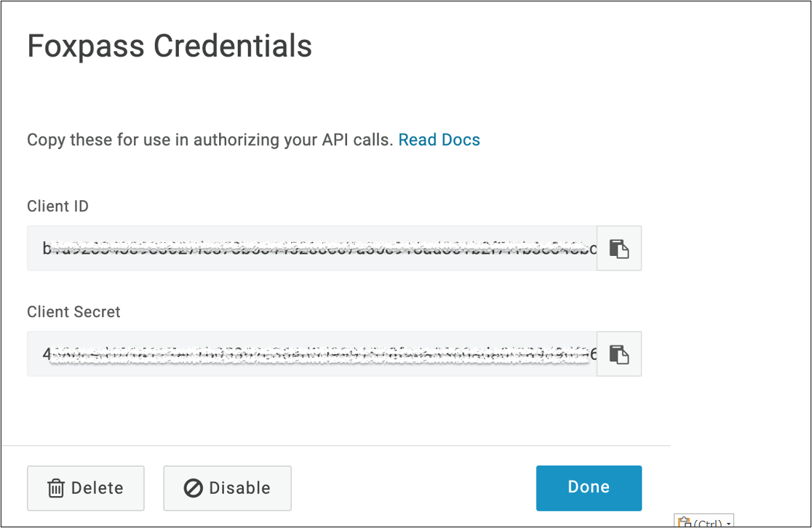Click the (Ctrl) text in Paste Options

tap(707, 524)
